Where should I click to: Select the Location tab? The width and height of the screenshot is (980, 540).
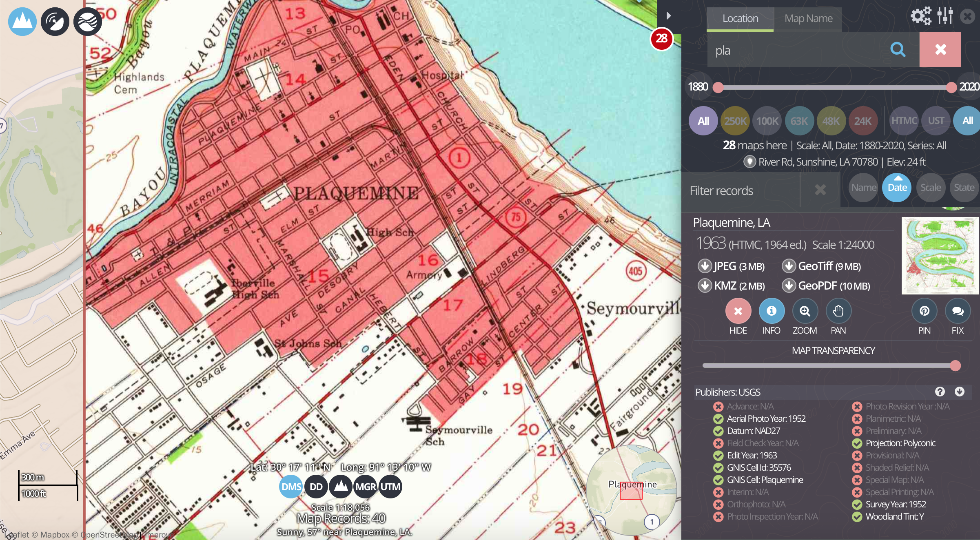(740, 19)
